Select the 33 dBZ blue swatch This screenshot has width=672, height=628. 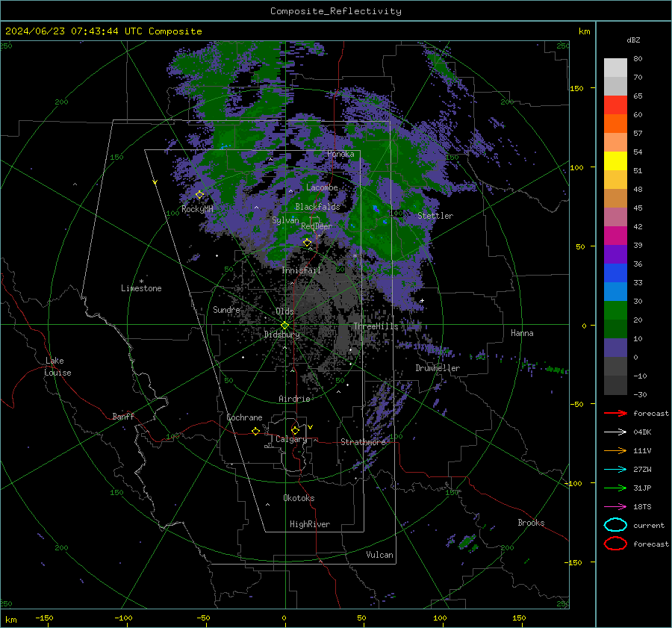tap(615, 291)
